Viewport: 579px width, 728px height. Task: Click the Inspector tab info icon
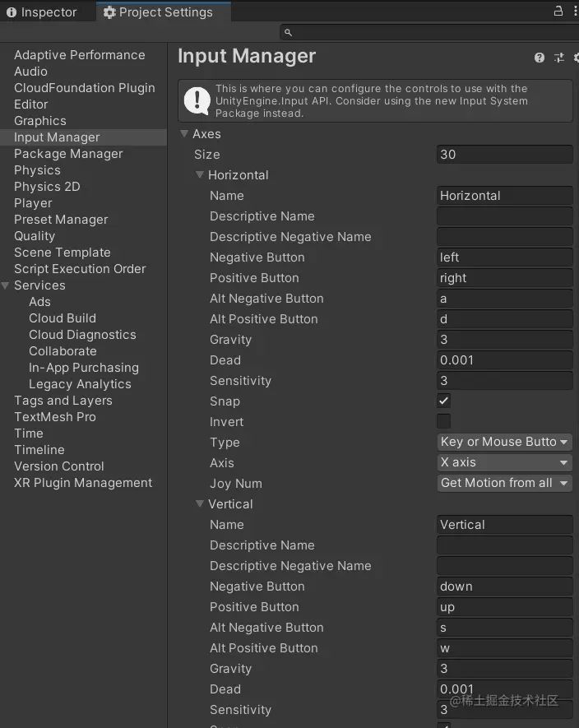tap(12, 12)
